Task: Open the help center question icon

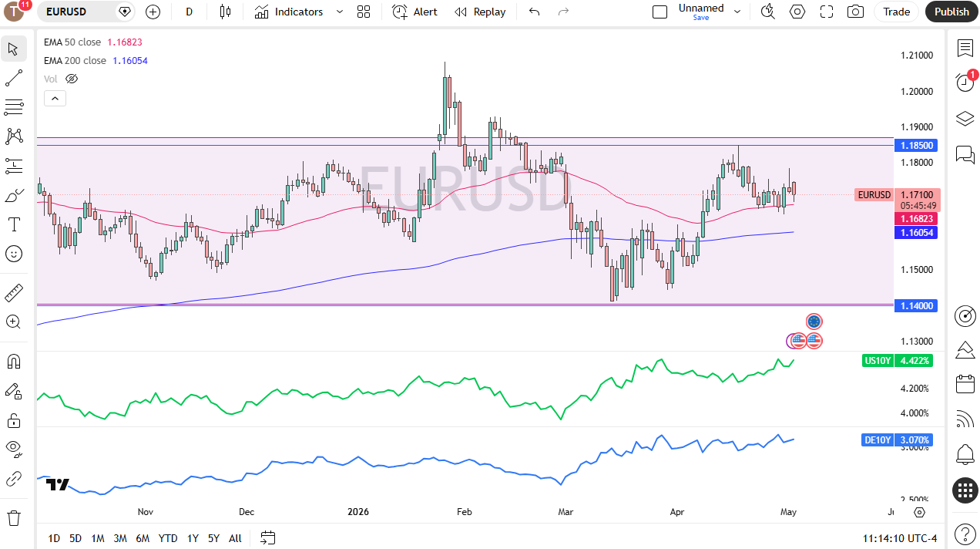Action: [965, 534]
